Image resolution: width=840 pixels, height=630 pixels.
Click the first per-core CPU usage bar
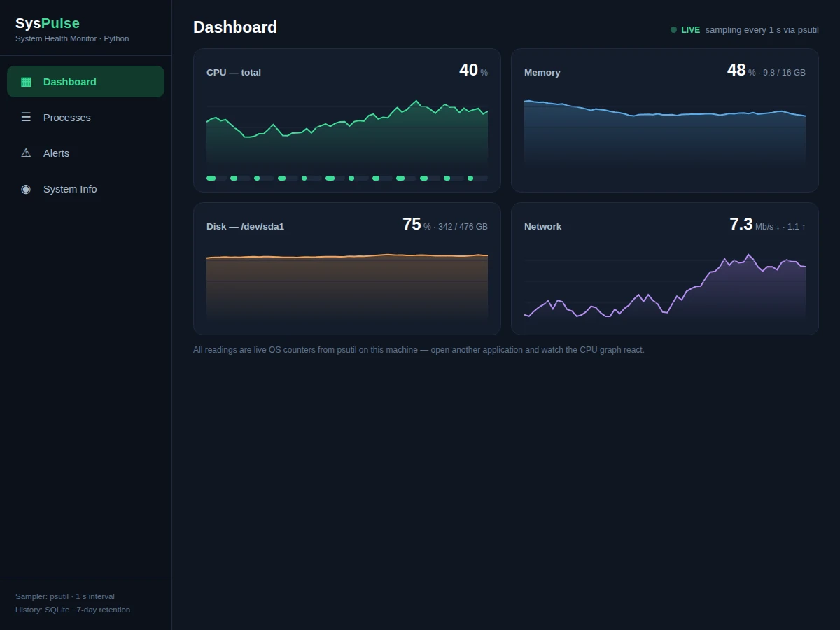(216, 178)
